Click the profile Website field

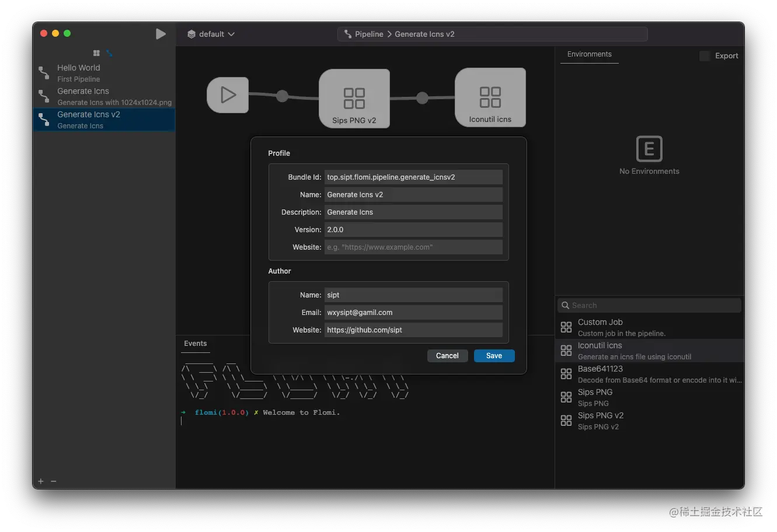coord(413,247)
